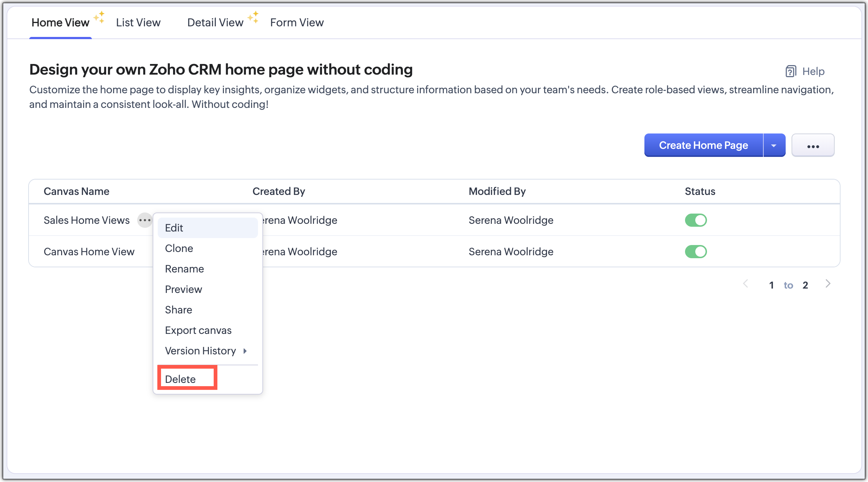Open the three-dot menu beside Create Home Page
This screenshot has height=482, width=868.
813,146
